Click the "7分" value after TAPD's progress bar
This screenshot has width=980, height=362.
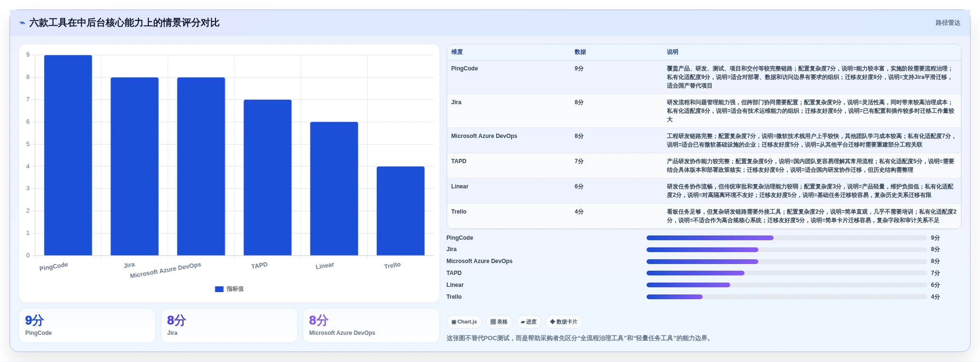935,273
